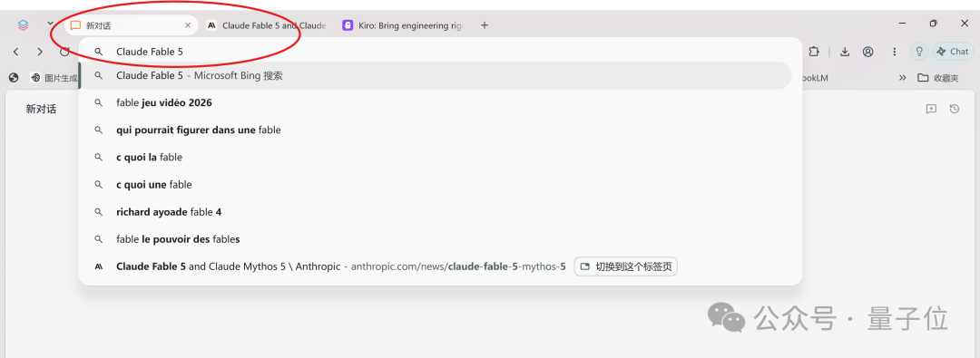
Task: Open the 图片生成 bookmark
Action: coord(54,78)
